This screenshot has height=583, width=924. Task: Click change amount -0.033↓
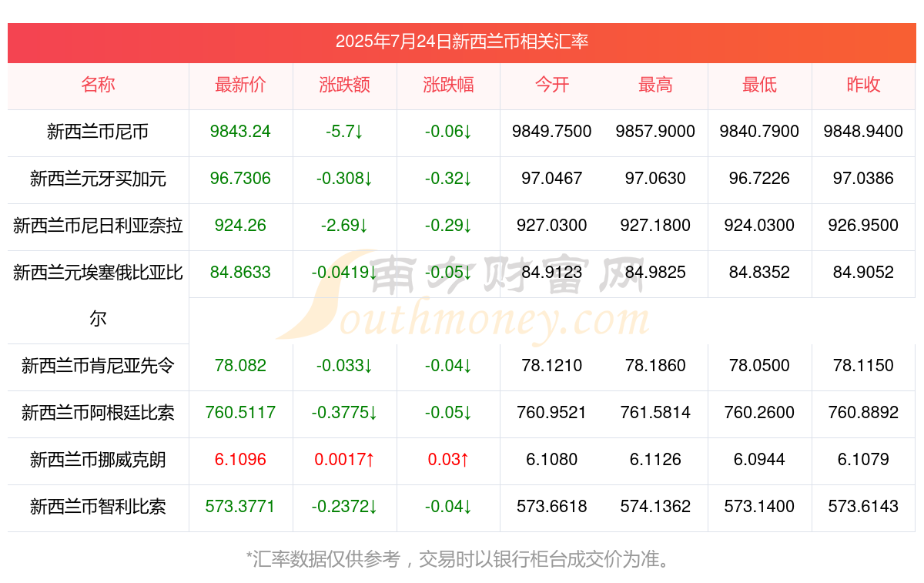(x=344, y=366)
